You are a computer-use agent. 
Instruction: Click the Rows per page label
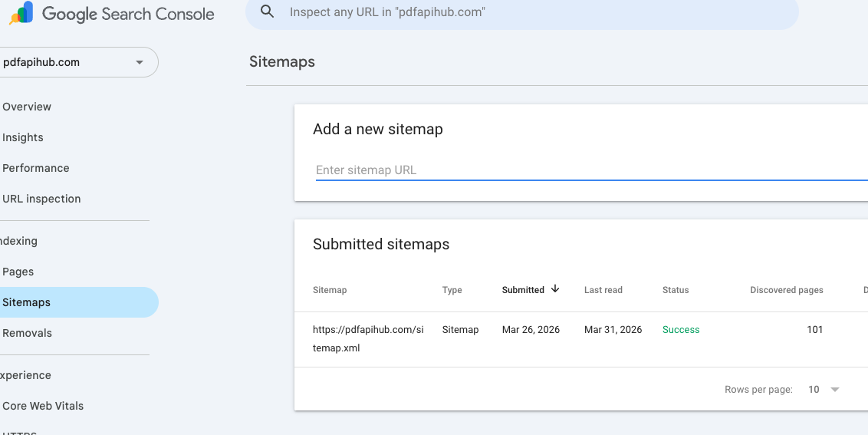758,390
